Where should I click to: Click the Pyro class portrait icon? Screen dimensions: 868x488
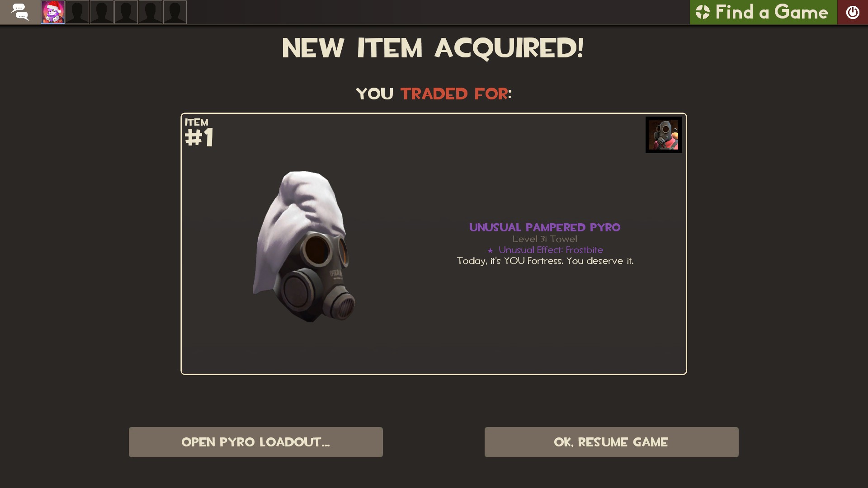[664, 135]
